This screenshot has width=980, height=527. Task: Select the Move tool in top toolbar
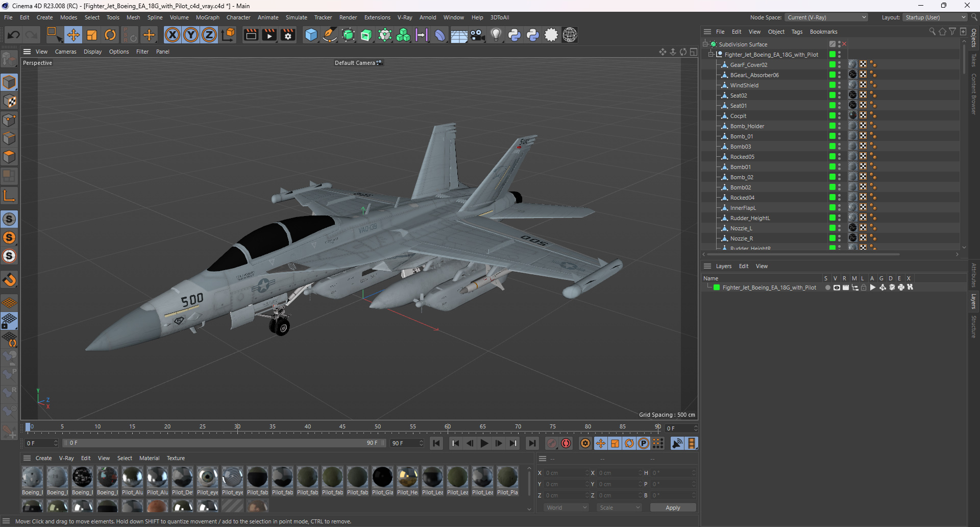pos(73,35)
